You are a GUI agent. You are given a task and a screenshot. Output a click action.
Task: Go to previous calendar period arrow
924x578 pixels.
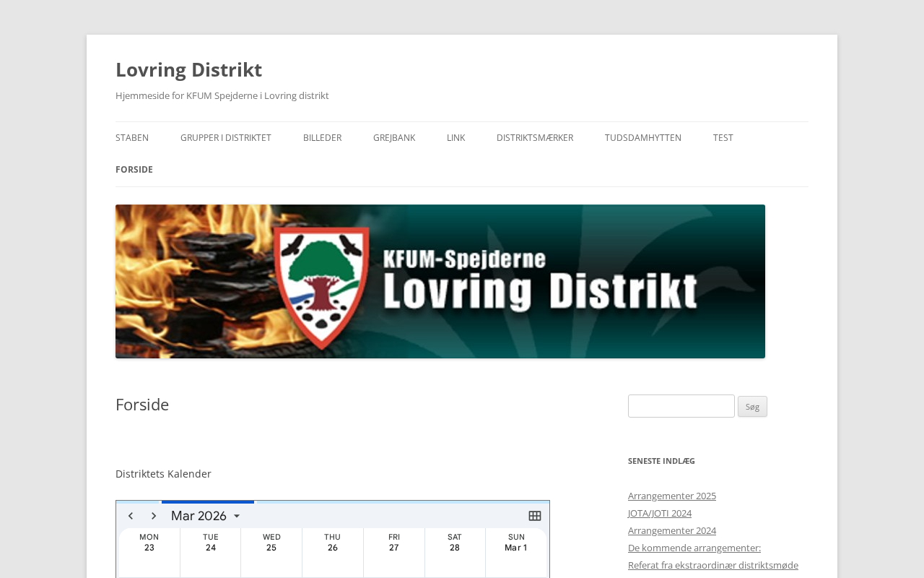131,516
